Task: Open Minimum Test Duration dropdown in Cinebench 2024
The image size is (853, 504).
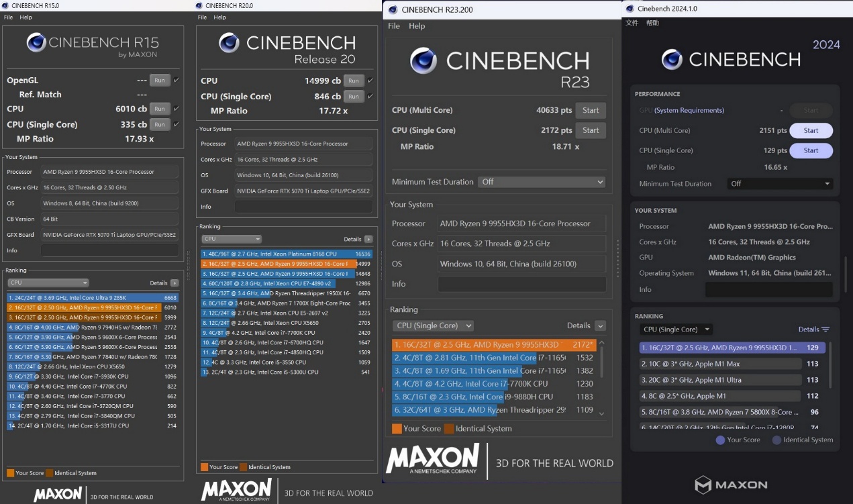Action: [780, 184]
